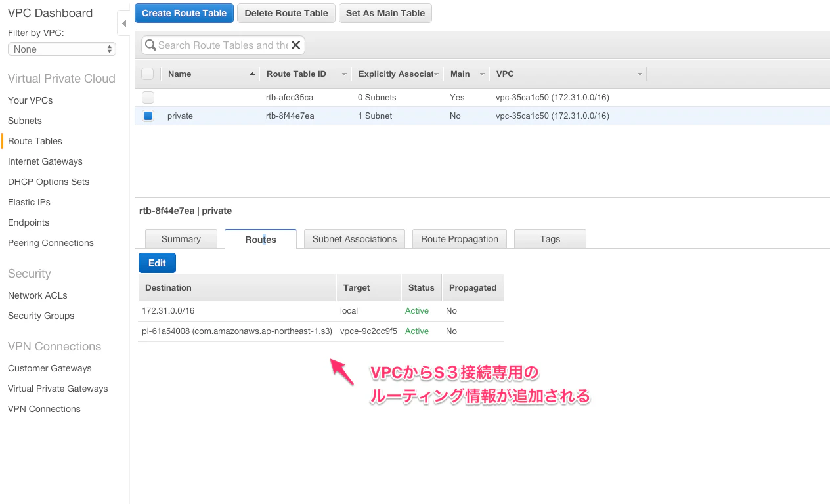Screen dimensions: 830x504
Task: Check the box for rtb-afec35ca row
Action: coord(148,97)
